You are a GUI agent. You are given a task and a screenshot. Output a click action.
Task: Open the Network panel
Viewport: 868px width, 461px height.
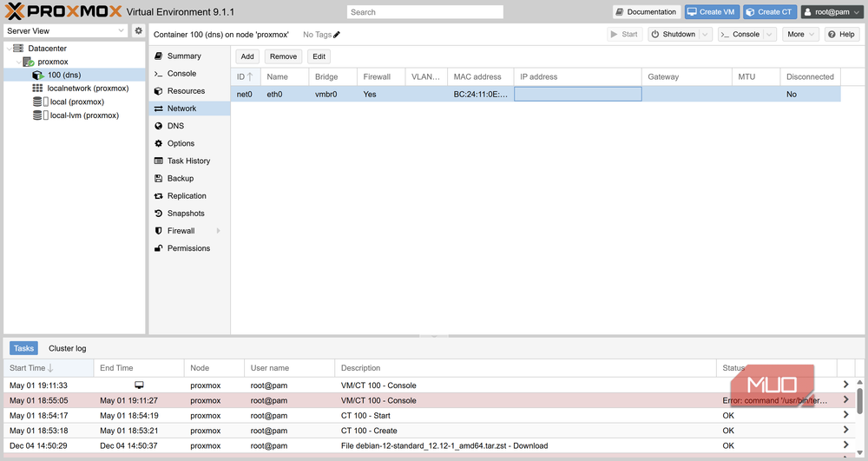(189, 109)
